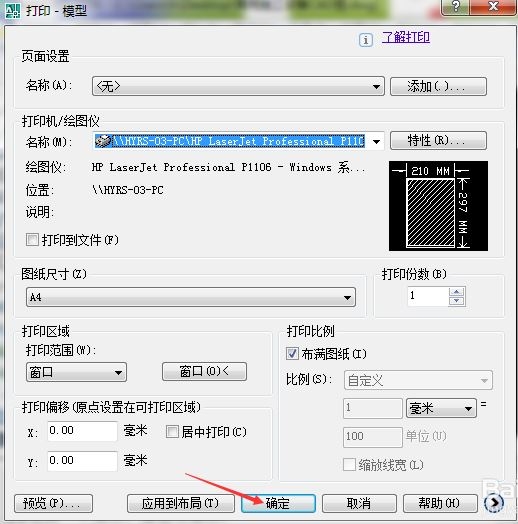
Task: Enable 打印到文件 checkbox
Action: click(32, 240)
